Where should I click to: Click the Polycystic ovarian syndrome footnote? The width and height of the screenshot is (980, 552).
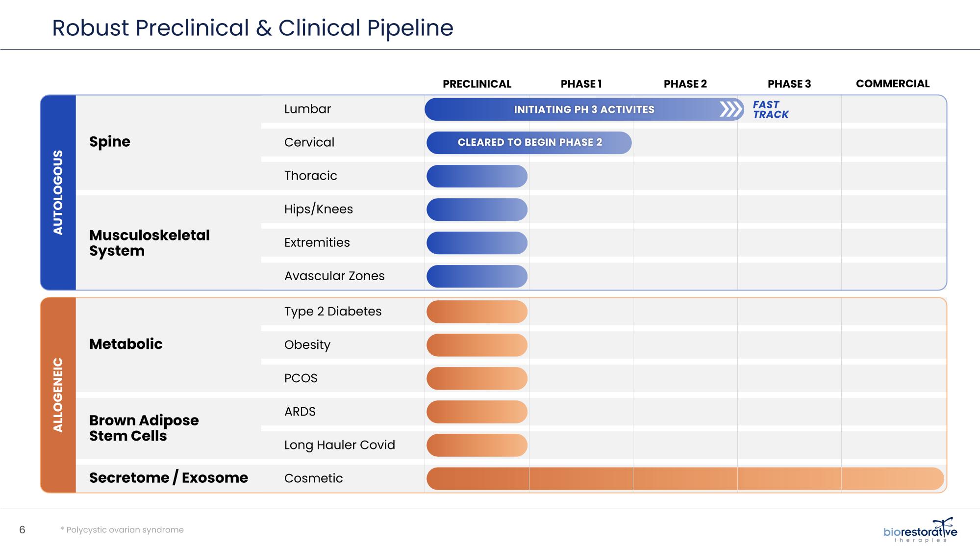pos(122,530)
